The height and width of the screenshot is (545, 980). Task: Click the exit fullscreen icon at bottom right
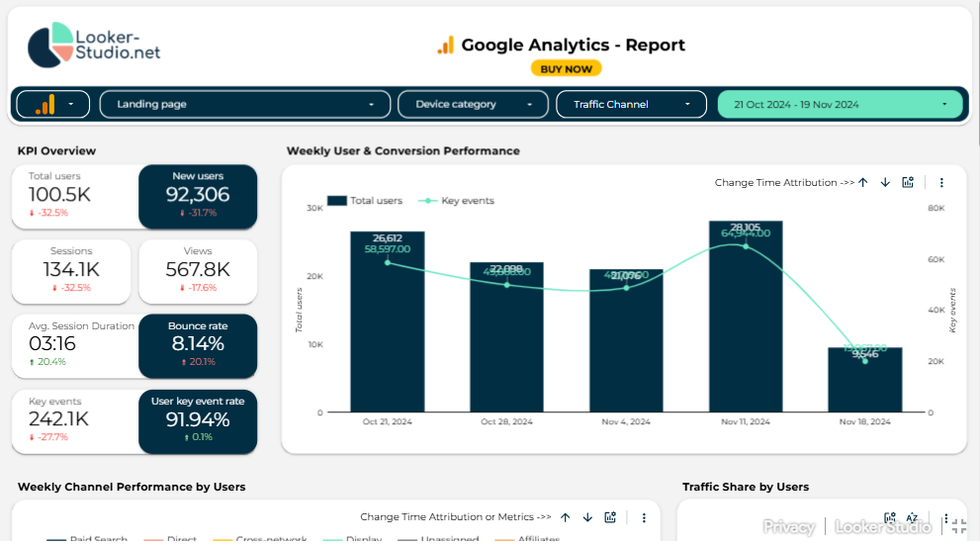959,526
